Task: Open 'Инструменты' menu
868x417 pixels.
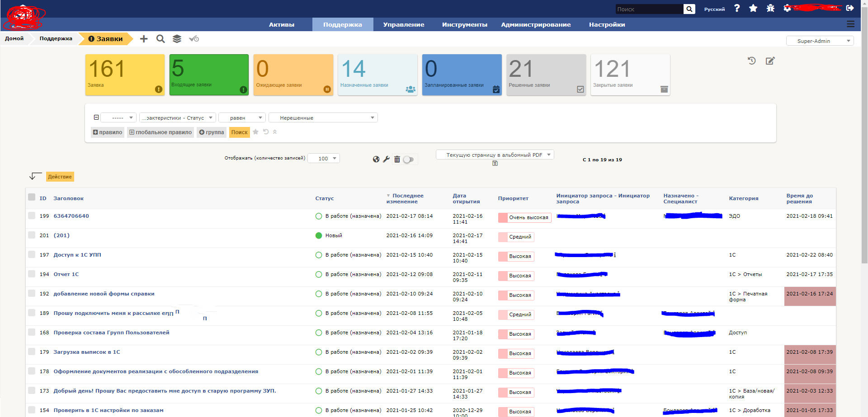Action: click(x=465, y=24)
